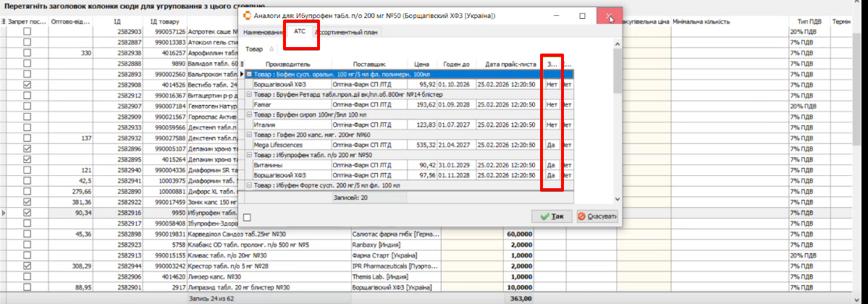This screenshot has width=868, height=304.
Task: Click the Производитель column header
Action: [287, 64]
